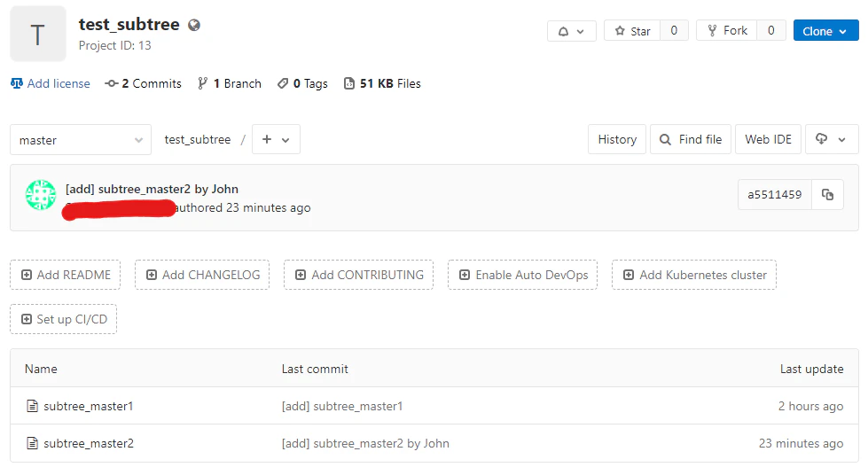Launch the Web IDE
The width and height of the screenshot is (868, 475).
pos(769,139)
